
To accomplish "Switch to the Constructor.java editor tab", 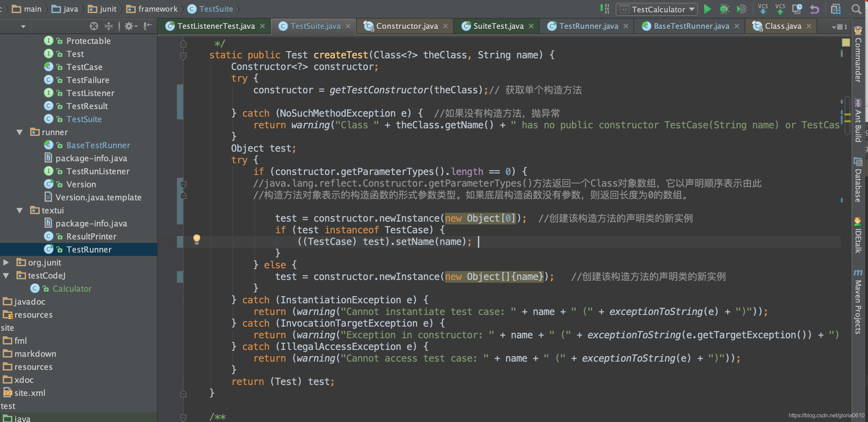I will click(407, 26).
